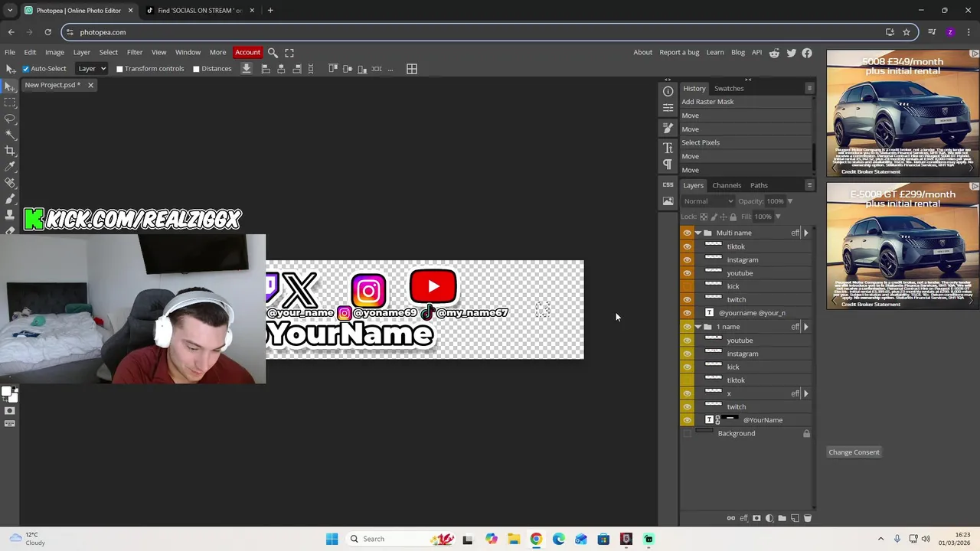Screen dimensions: 980x551
Task: Click the red Account button
Action: point(247,53)
